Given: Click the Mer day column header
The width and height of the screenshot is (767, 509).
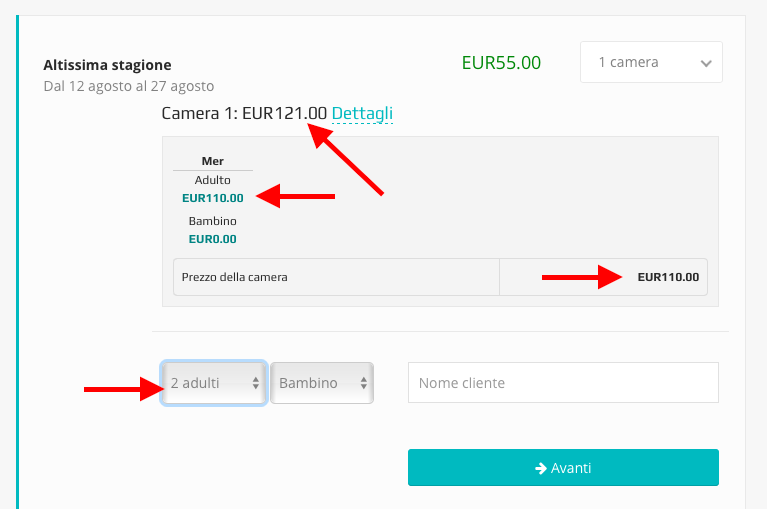Looking at the screenshot, I should (212, 161).
